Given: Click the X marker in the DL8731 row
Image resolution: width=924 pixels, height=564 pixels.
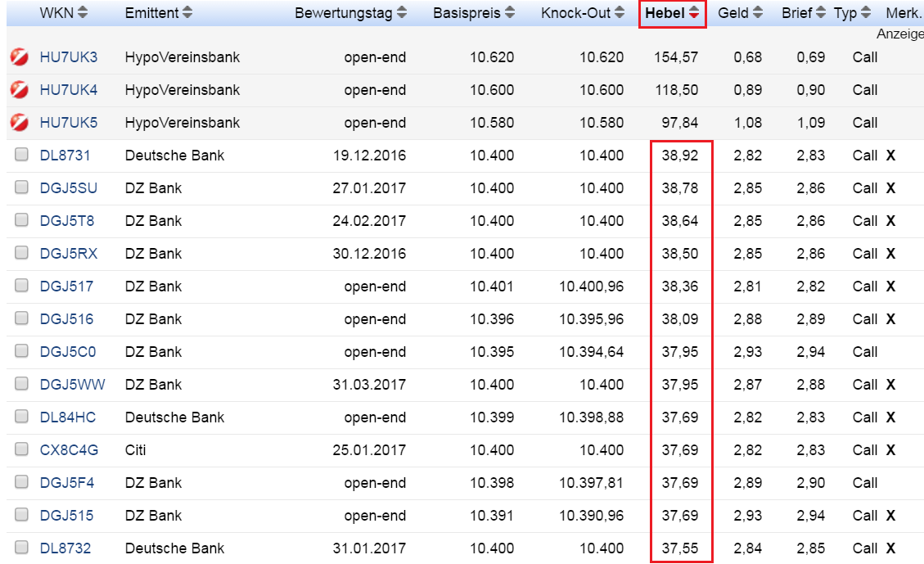Looking at the screenshot, I should click(x=890, y=156).
